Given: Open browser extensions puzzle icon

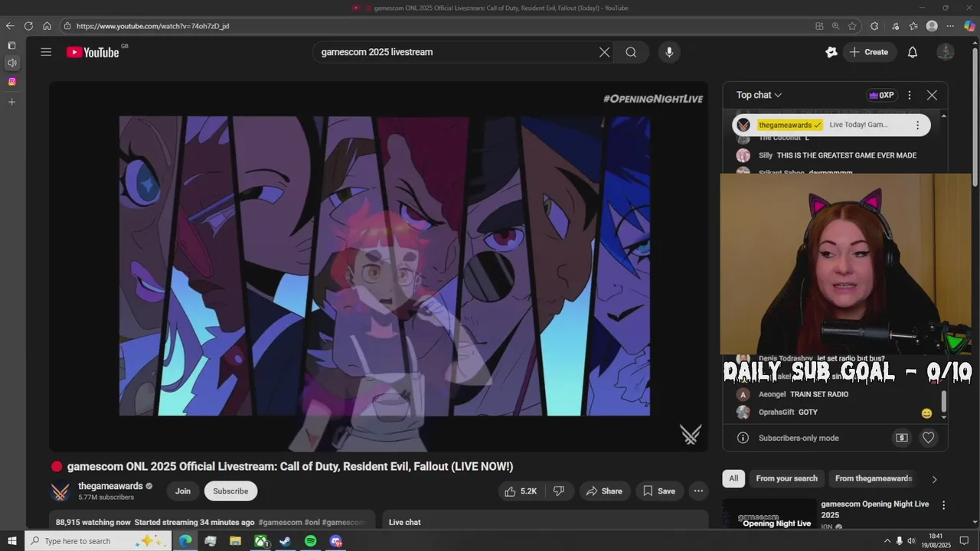Looking at the screenshot, I should tap(874, 26).
